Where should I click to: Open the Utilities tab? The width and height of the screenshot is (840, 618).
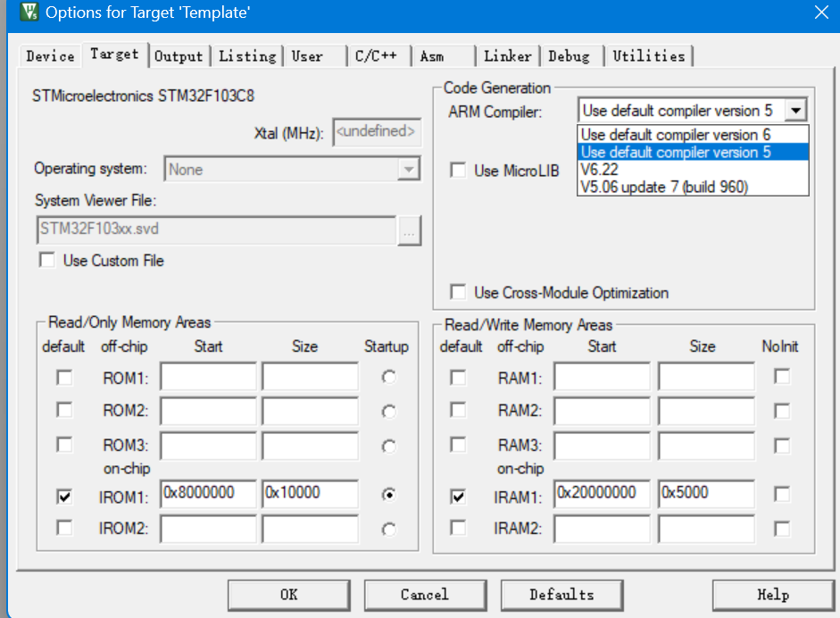[649, 56]
